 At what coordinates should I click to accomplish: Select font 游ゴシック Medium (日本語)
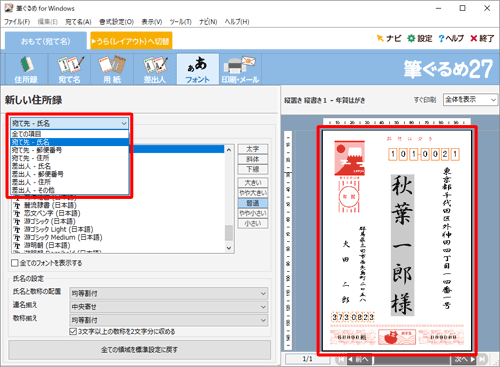[x=63, y=237]
